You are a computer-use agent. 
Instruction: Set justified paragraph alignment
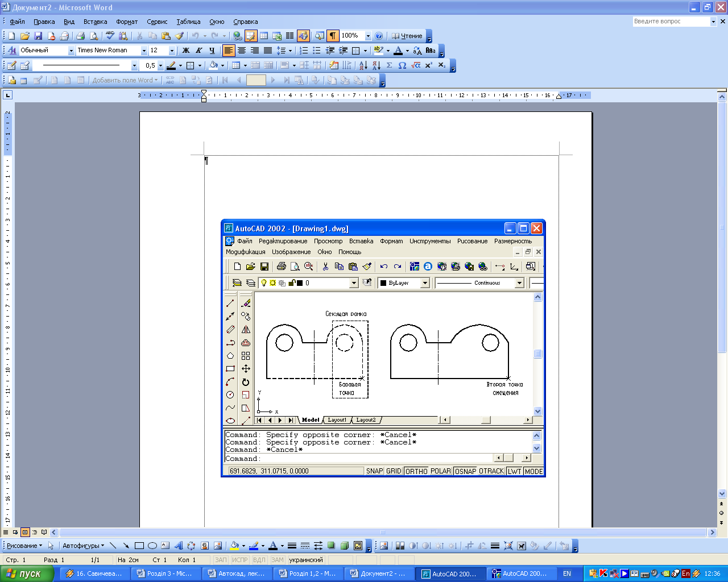[268, 51]
